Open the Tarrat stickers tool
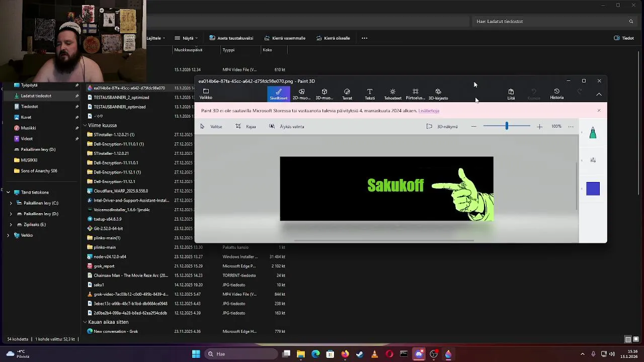Viewport: 644px width, 362px height. coord(347,94)
